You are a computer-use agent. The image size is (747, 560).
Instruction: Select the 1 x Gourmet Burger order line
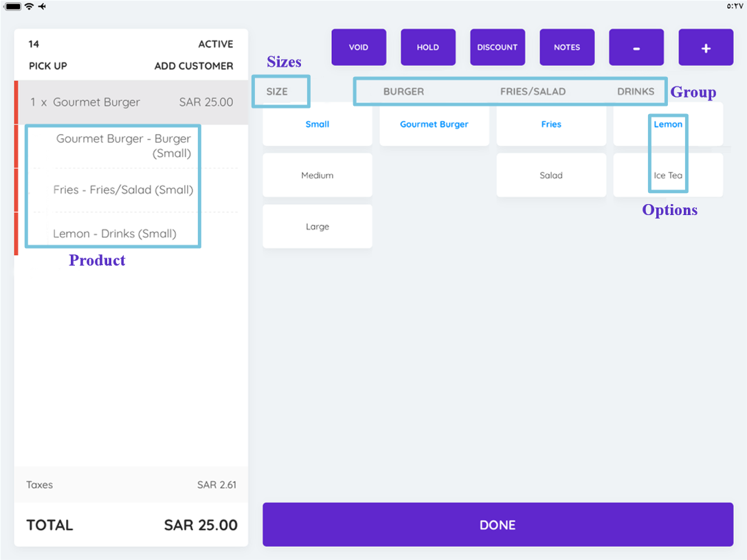(x=131, y=102)
